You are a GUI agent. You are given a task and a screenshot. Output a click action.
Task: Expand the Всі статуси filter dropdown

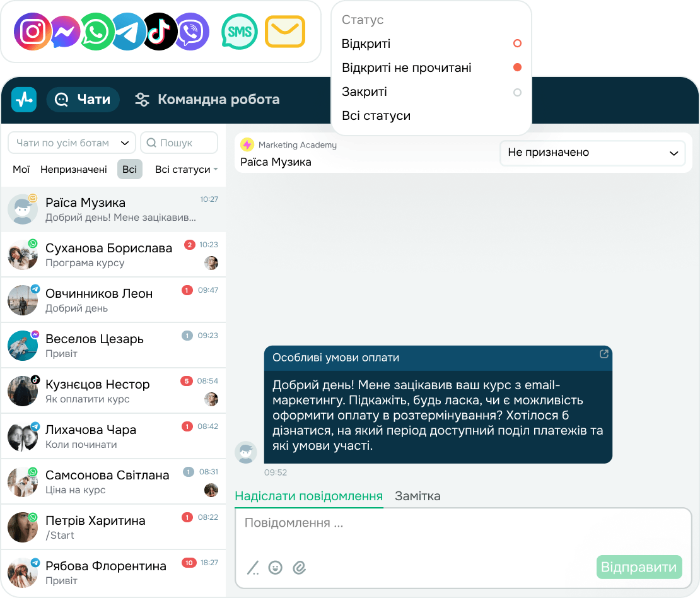186,169
